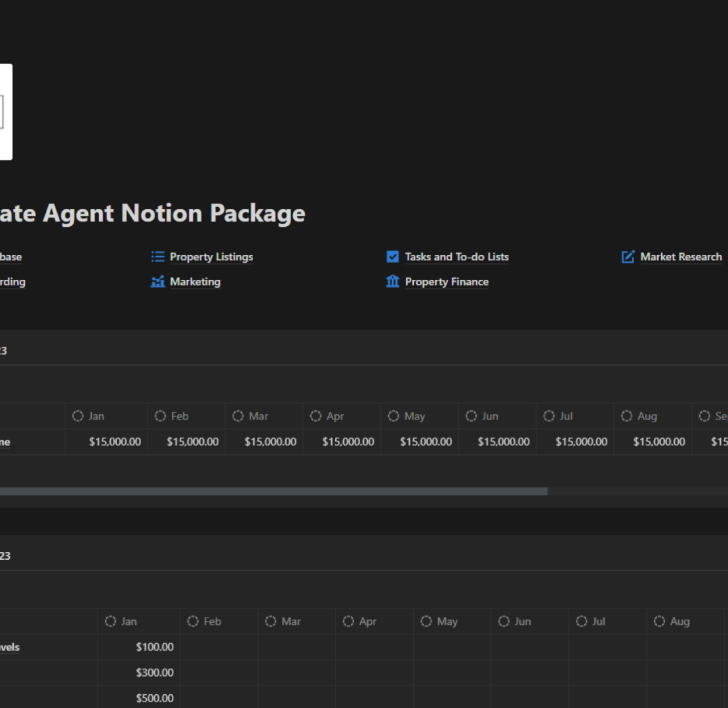Click the Feb column icon in the lower table

(193, 621)
